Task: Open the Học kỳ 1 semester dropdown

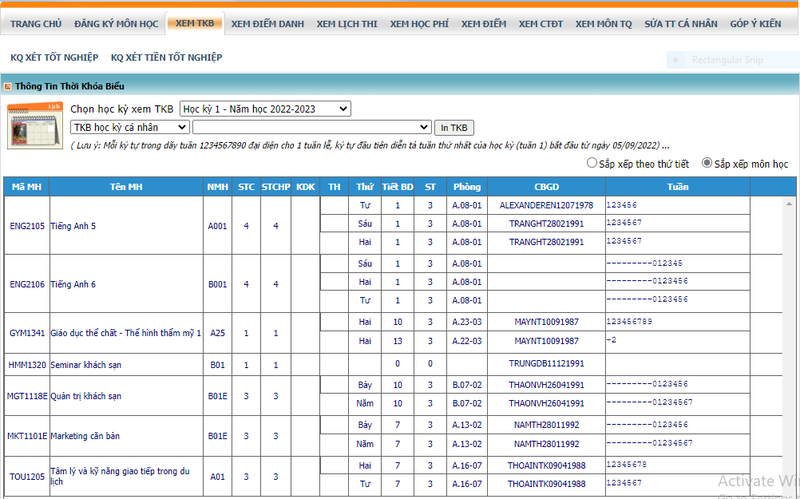Action: pyautogui.click(x=265, y=108)
